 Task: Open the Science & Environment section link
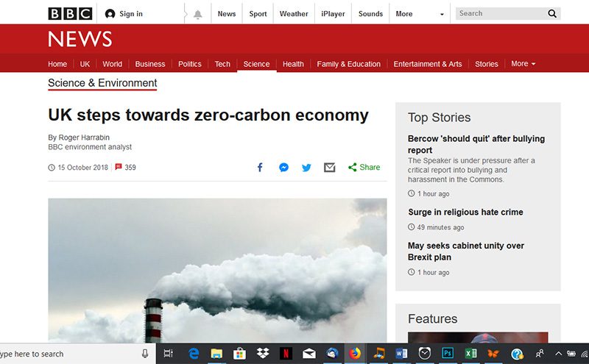(102, 83)
